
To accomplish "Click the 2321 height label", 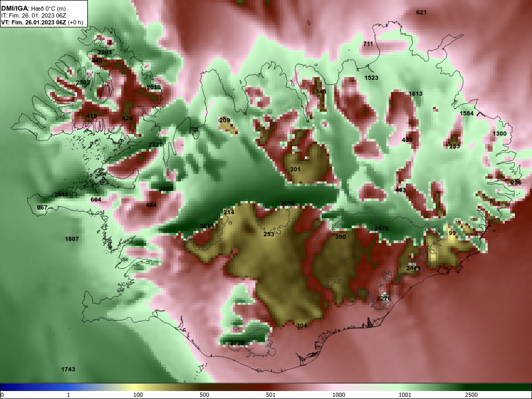I will (155, 145).
